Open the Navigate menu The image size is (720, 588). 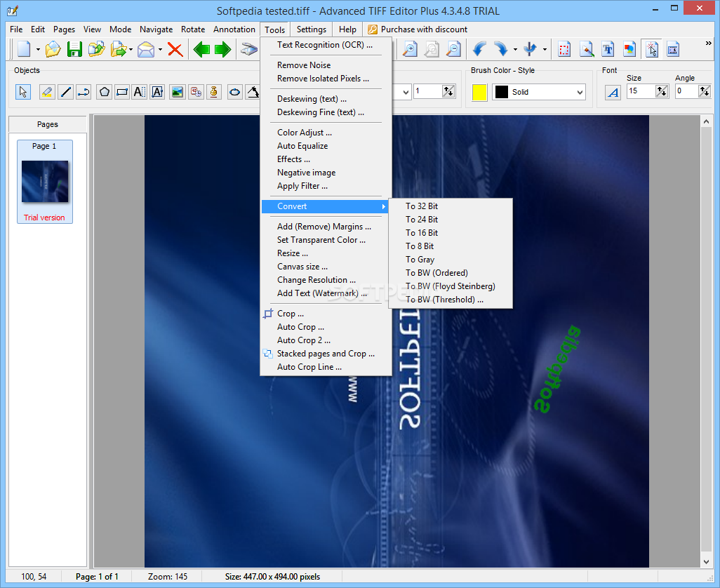[x=156, y=29]
